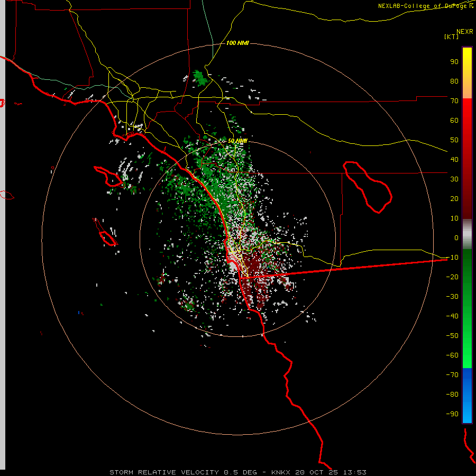Click the 40 value on the velocity scale
The image size is (476, 476).
point(454,159)
